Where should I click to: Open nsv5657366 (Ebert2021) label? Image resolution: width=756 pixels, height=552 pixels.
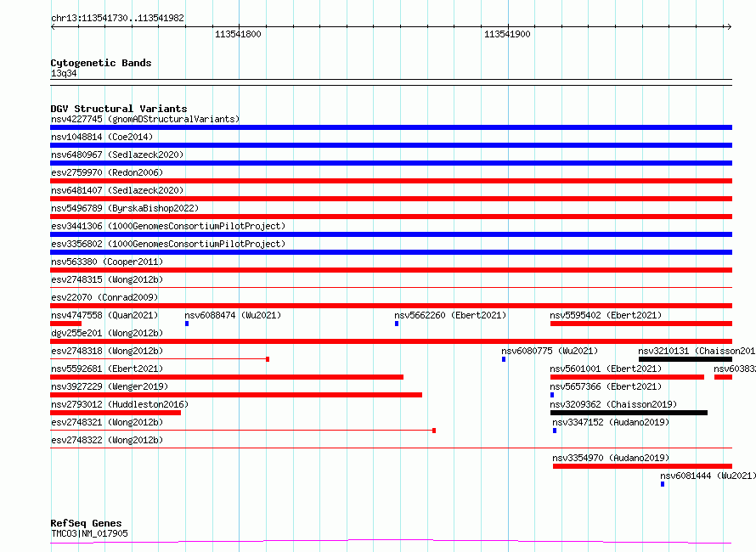(x=606, y=386)
